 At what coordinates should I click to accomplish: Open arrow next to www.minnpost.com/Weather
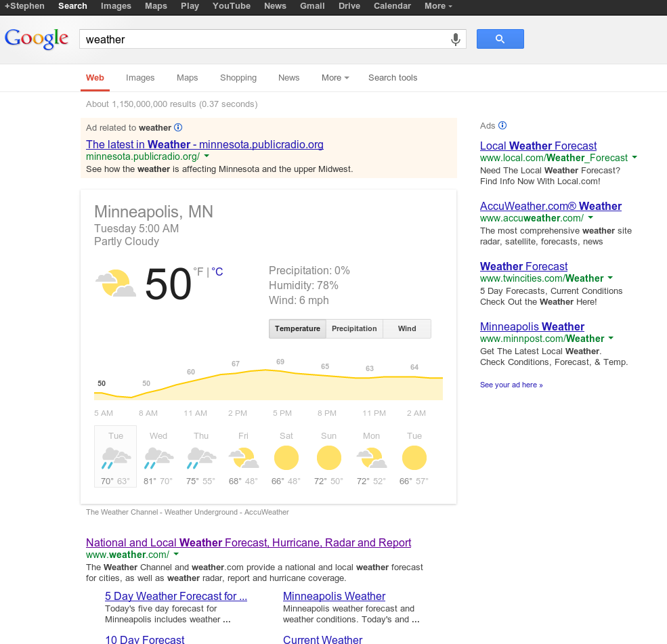(x=611, y=338)
